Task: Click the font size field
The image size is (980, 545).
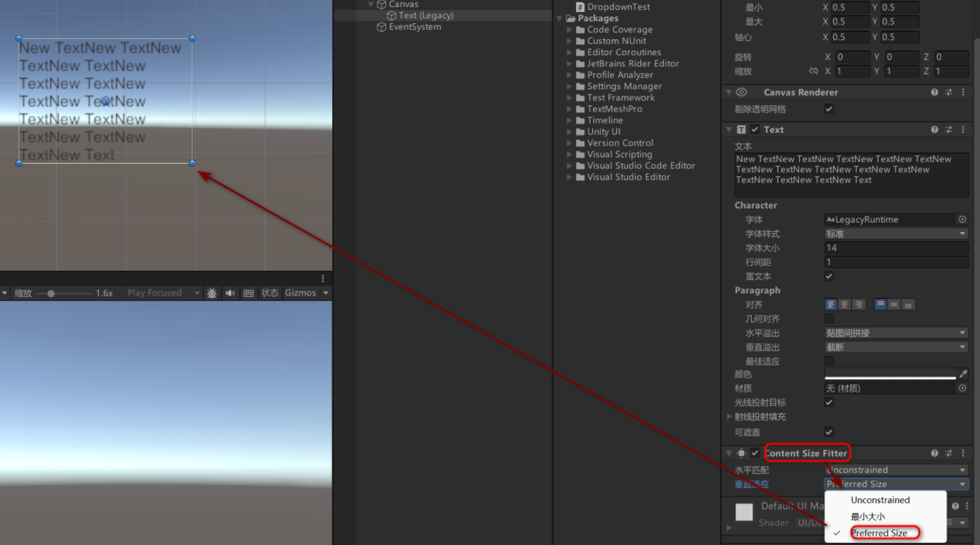Action: tap(897, 248)
